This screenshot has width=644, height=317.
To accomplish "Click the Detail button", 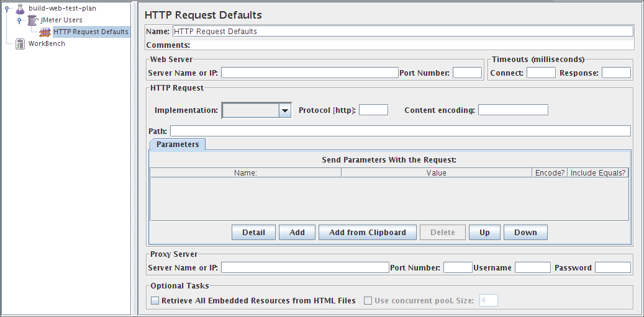I will 253,233.
